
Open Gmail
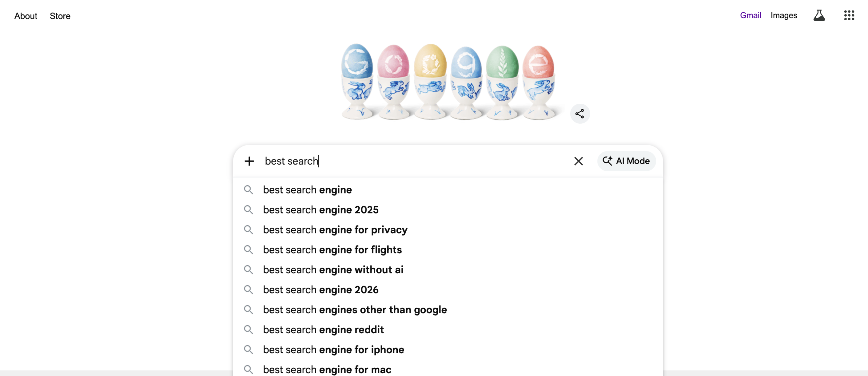click(750, 15)
